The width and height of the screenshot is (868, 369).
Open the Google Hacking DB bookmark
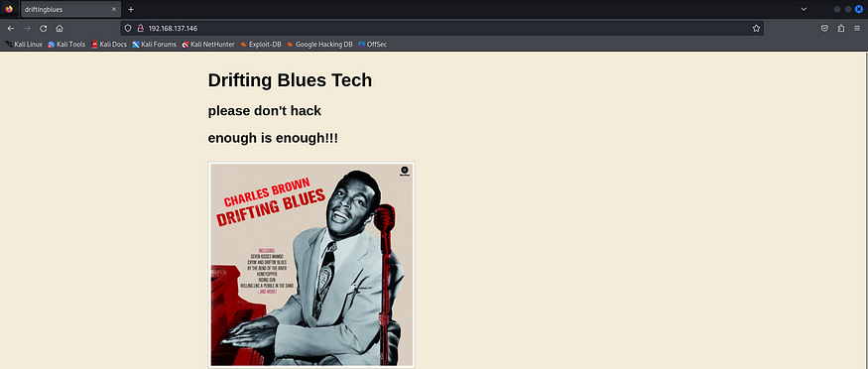319,45
